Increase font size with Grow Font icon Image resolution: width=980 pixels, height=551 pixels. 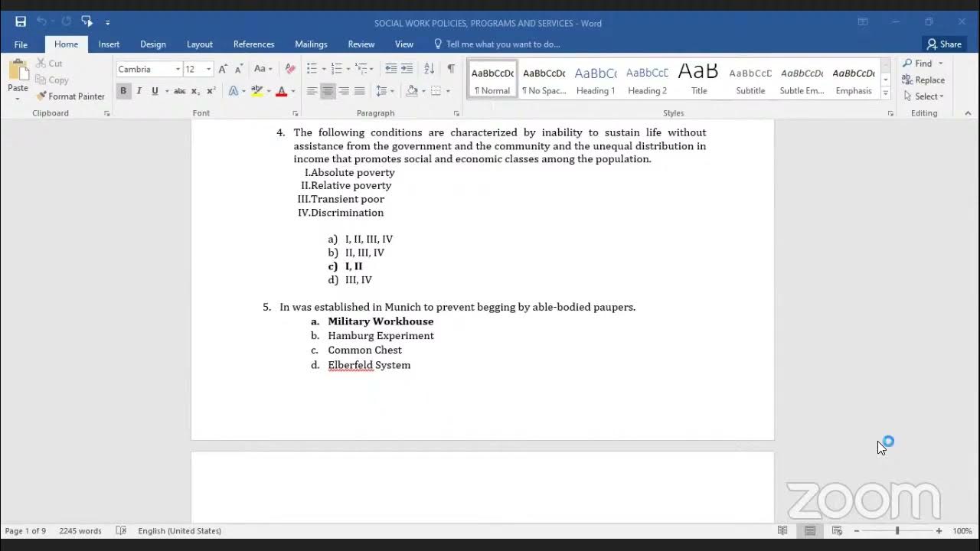point(223,69)
